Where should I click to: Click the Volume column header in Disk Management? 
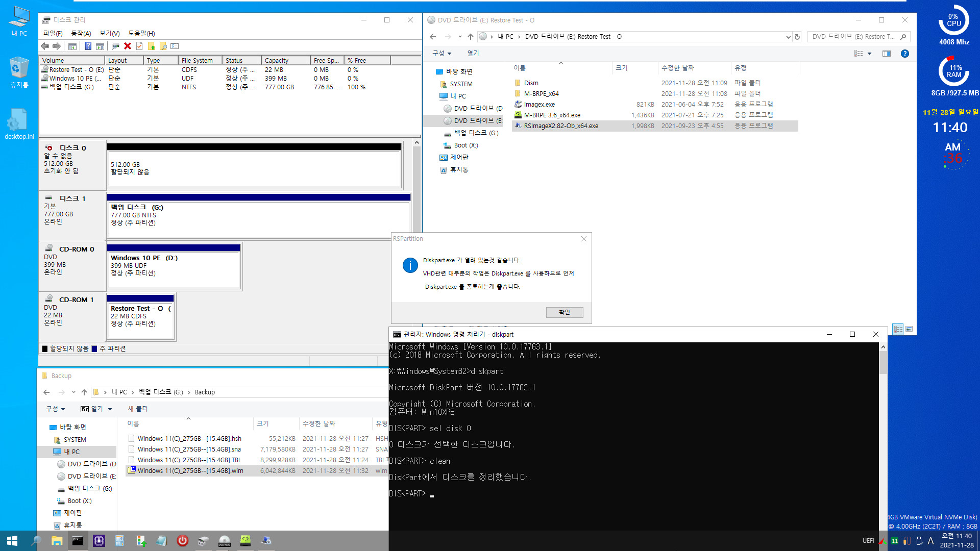pos(72,60)
